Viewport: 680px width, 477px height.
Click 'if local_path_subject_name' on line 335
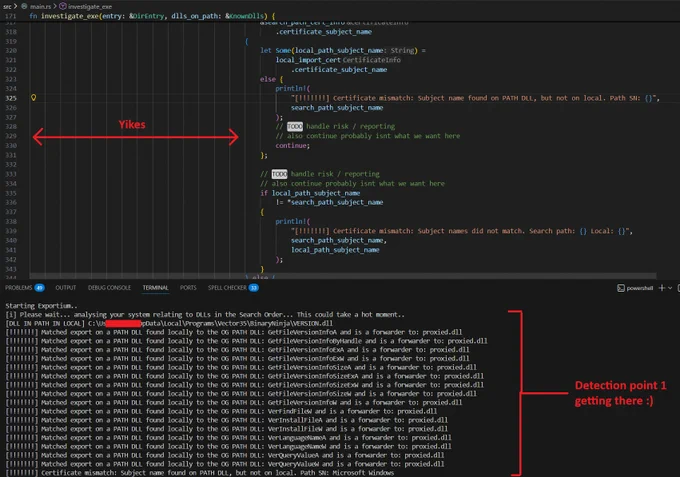pos(310,193)
